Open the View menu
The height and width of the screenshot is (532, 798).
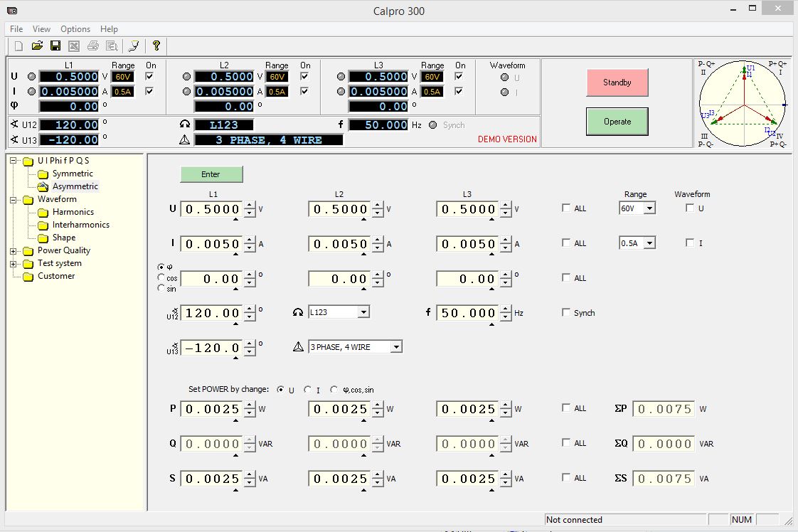pyautogui.click(x=42, y=29)
